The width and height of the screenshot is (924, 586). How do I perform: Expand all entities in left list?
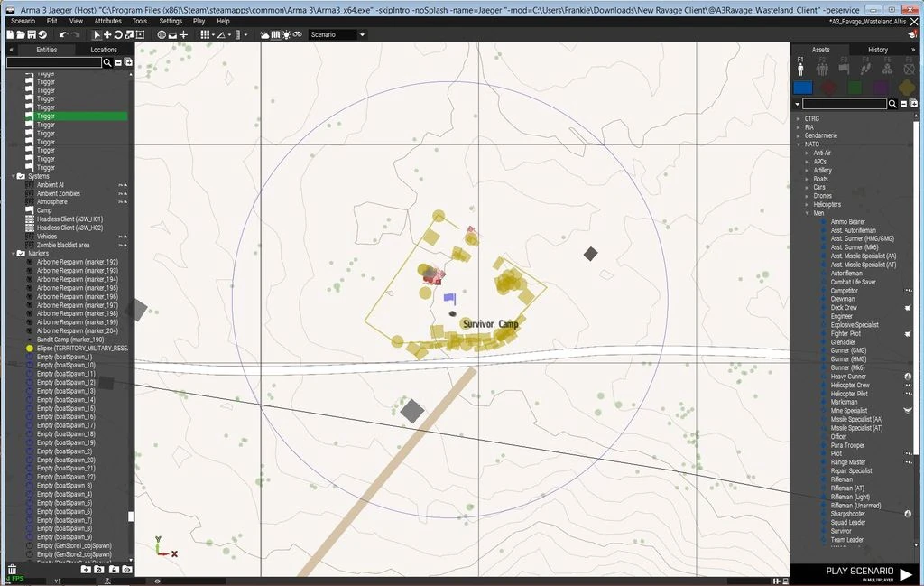pos(128,62)
